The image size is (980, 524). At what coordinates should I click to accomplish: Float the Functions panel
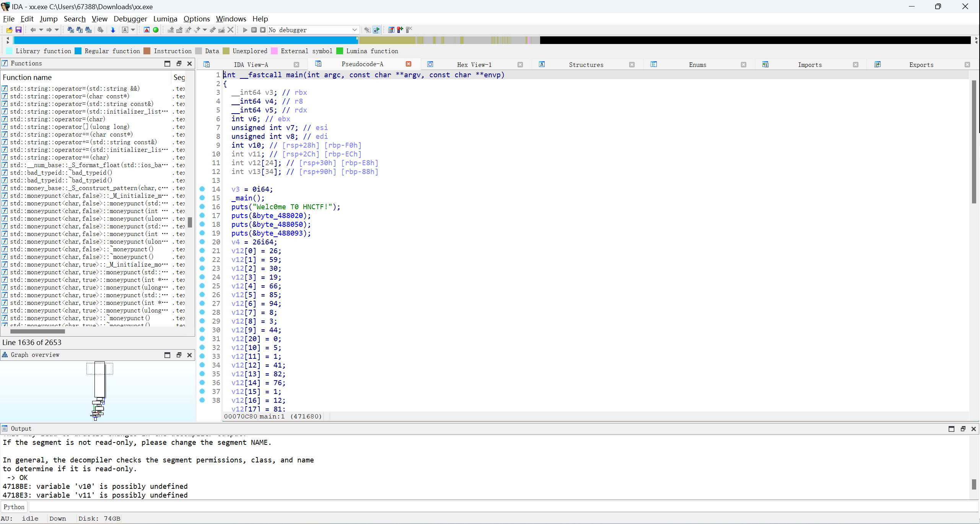(x=179, y=63)
